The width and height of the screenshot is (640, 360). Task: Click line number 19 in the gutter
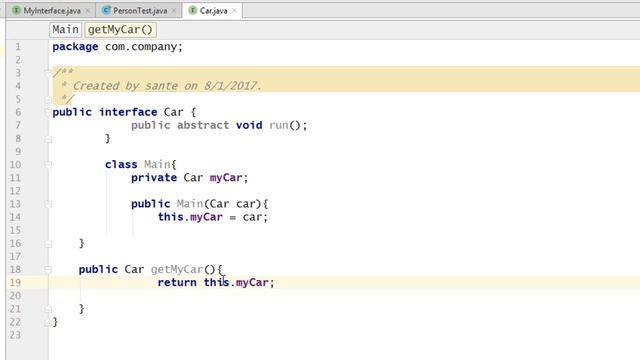15,282
